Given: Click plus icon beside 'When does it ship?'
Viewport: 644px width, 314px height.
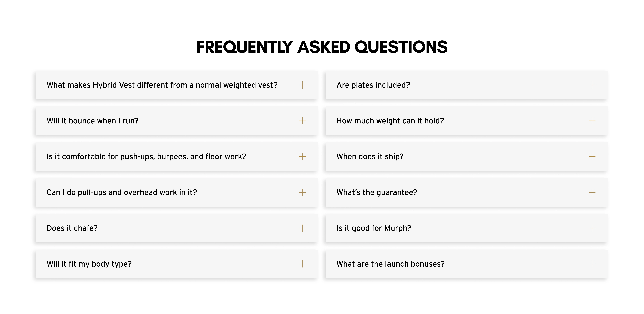Looking at the screenshot, I should coord(592,157).
